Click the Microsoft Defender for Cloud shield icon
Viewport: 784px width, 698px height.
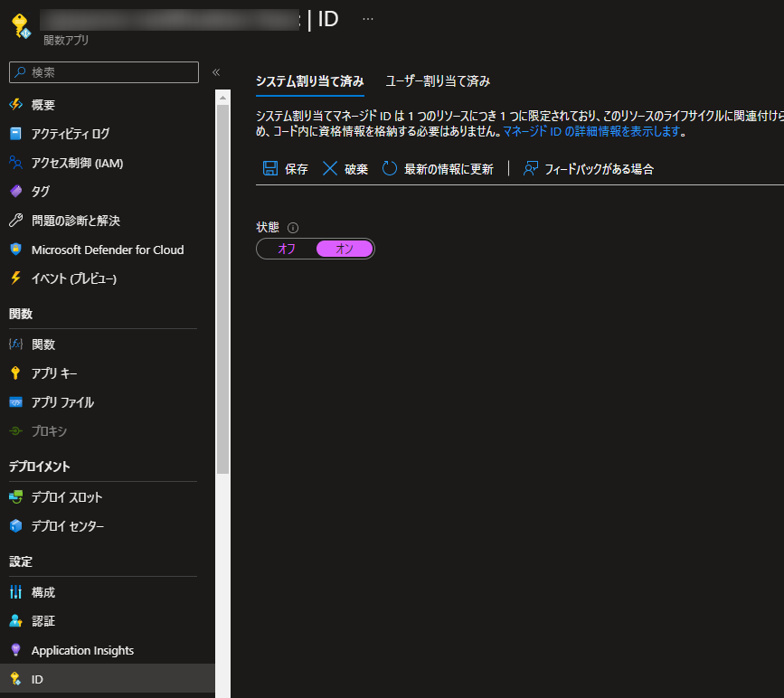click(x=16, y=249)
